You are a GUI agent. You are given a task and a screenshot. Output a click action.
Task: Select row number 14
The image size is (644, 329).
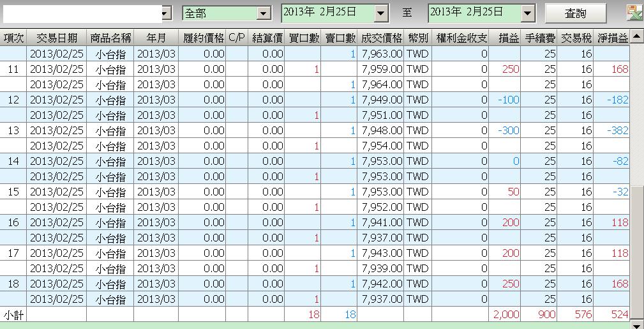[x=13, y=161]
